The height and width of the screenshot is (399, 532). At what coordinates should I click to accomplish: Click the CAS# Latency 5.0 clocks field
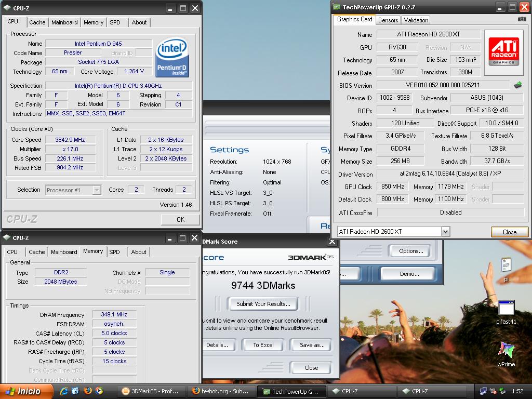[x=114, y=333]
